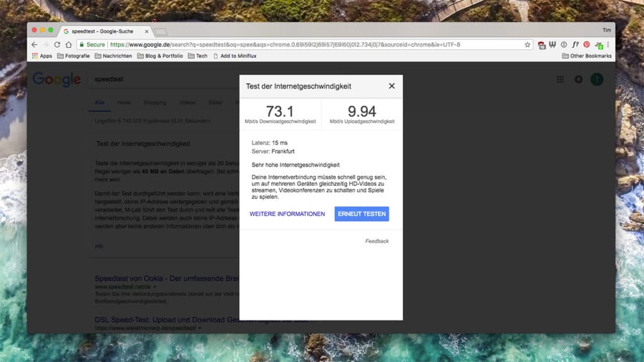Click the Secure padlock indicator
The height and width of the screenshot is (362, 644).
pos(92,45)
